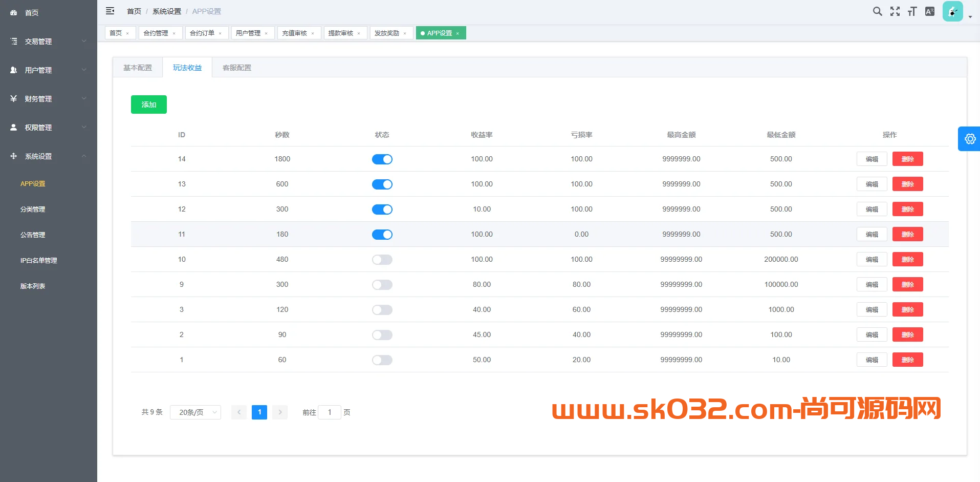Close the 合约管理 tab
980x482 pixels.
pyautogui.click(x=174, y=33)
